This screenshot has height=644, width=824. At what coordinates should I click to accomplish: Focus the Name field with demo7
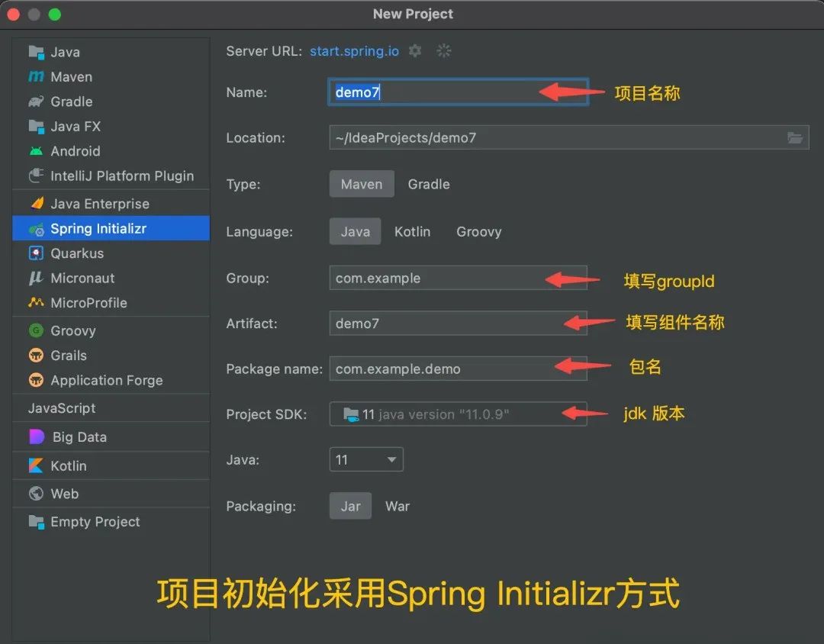click(x=458, y=92)
